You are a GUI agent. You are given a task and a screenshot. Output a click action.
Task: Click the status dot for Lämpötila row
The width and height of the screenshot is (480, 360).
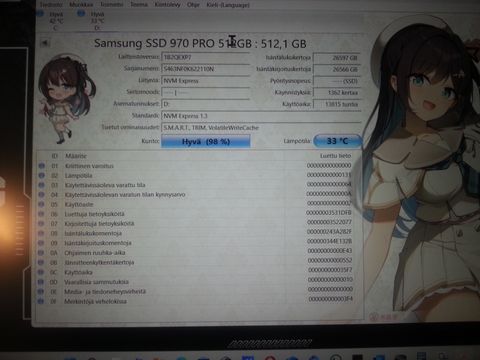(42, 175)
